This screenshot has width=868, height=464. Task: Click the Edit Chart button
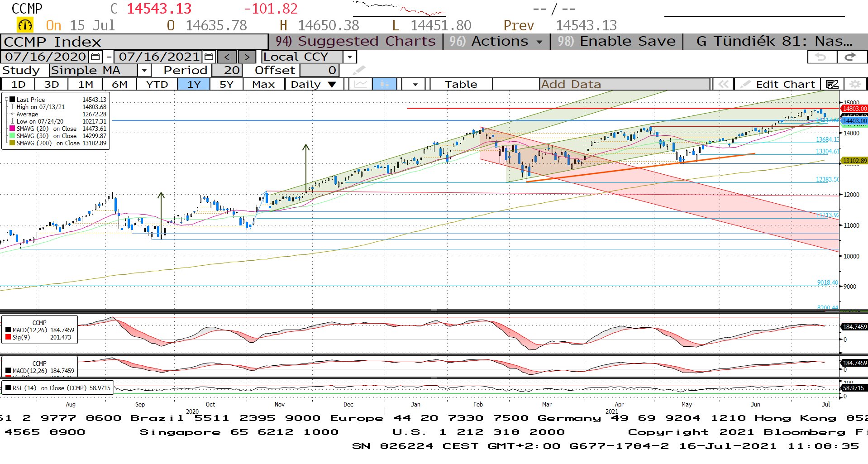(x=777, y=84)
